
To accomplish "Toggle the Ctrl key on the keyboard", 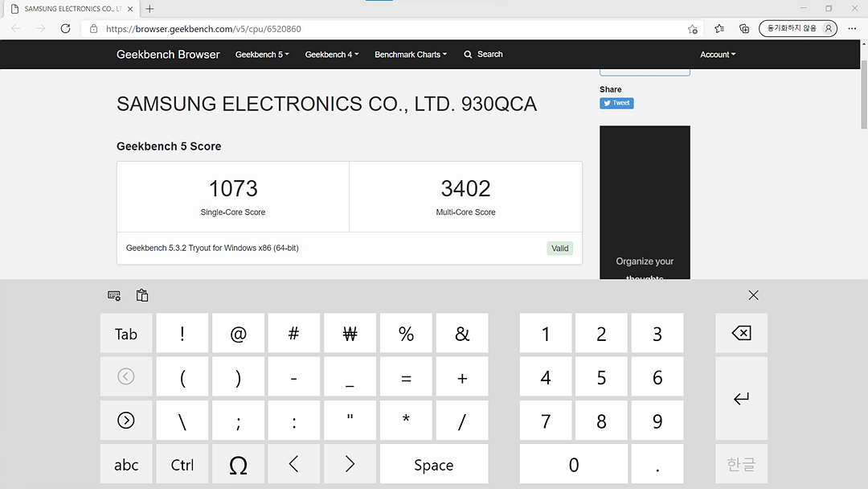I will pyautogui.click(x=182, y=464).
